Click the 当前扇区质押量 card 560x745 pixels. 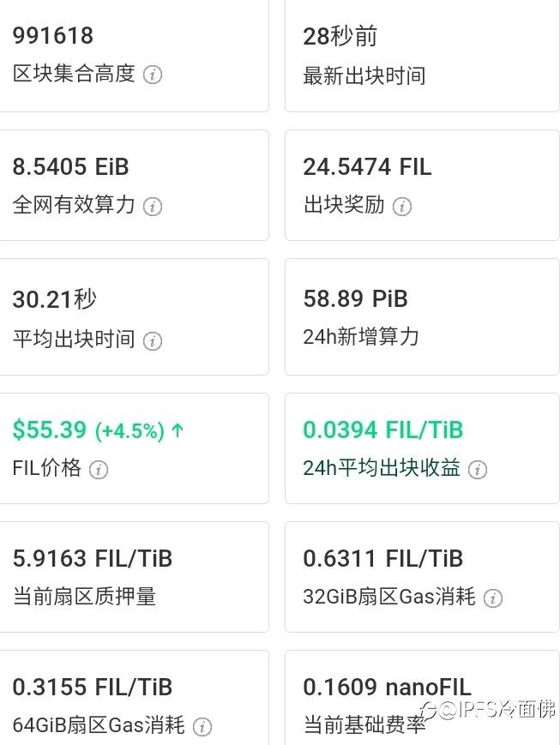(134, 577)
